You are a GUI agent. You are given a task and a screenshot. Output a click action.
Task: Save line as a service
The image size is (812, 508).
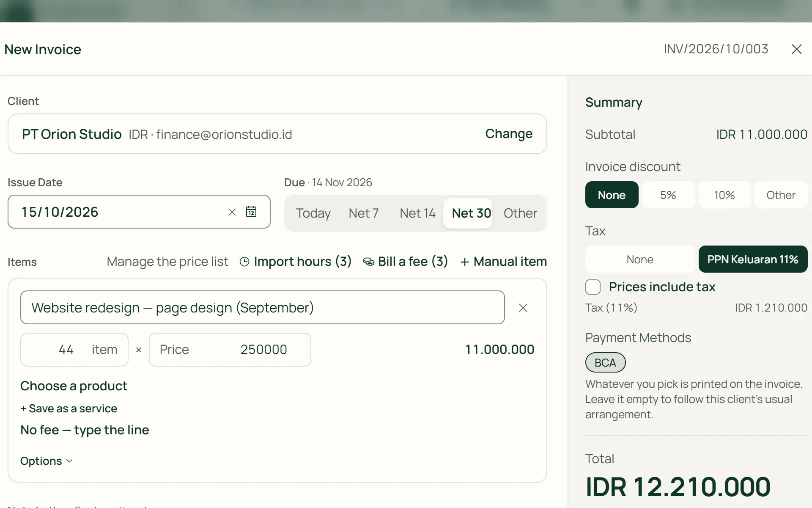pyautogui.click(x=69, y=409)
